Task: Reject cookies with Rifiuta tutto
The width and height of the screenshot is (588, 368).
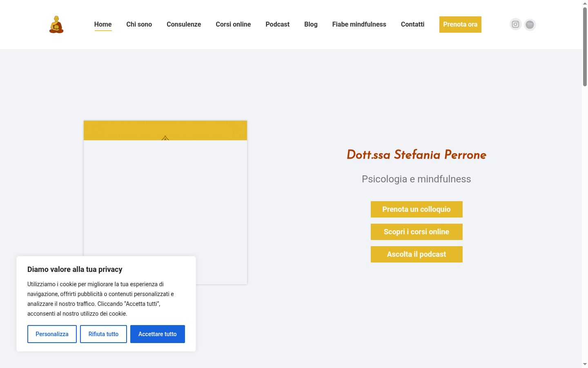Action: [103, 334]
